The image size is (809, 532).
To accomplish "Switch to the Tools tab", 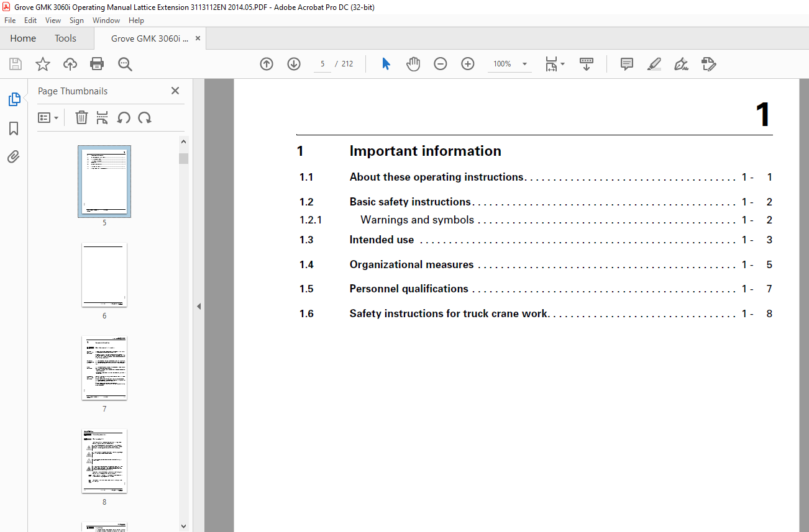I will [65, 38].
